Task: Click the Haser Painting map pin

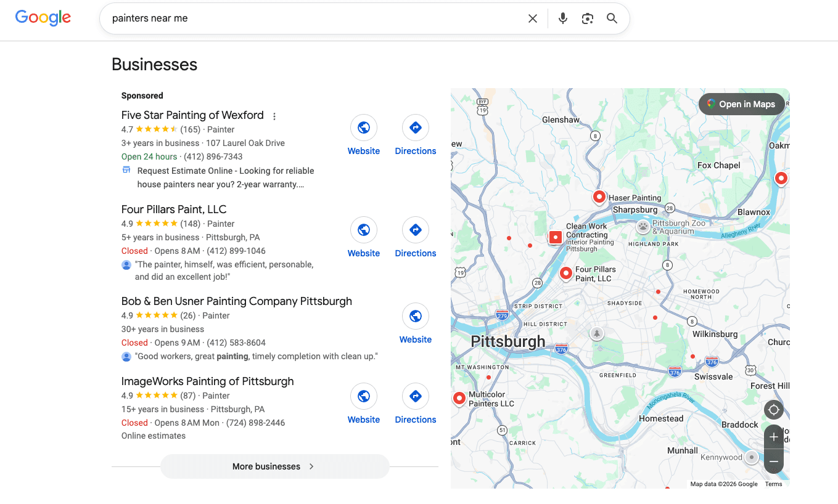Action: tap(599, 197)
